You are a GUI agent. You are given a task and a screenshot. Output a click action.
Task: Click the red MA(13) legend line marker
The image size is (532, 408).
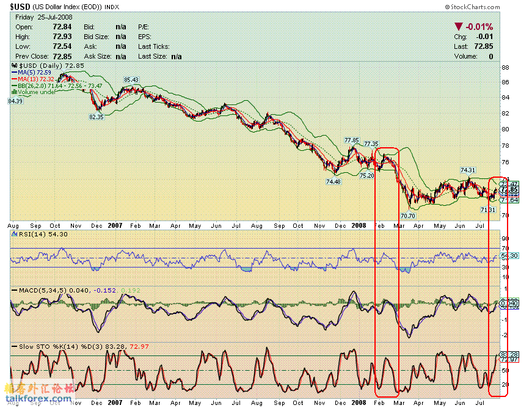(14, 79)
